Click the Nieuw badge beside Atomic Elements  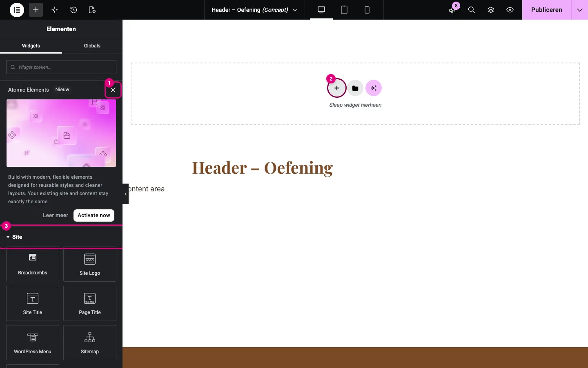62,90
